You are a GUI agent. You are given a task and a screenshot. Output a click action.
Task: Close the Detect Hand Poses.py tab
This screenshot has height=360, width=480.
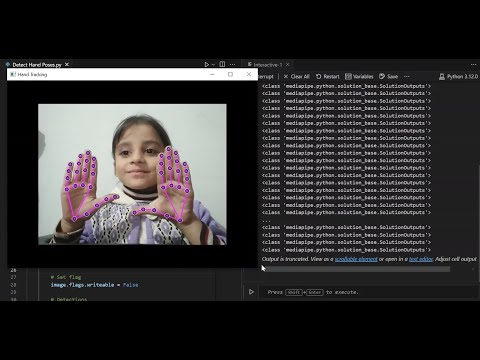[x=67, y=64]
